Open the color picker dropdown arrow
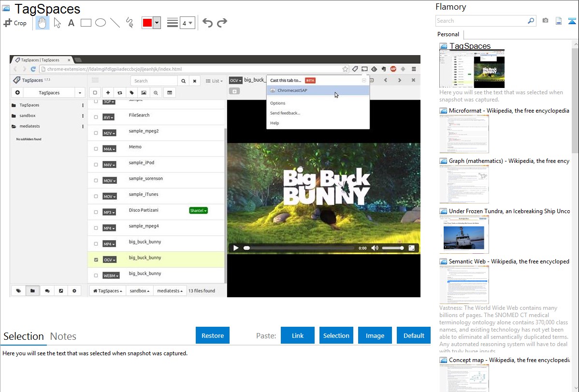 (x=157, y=23)
